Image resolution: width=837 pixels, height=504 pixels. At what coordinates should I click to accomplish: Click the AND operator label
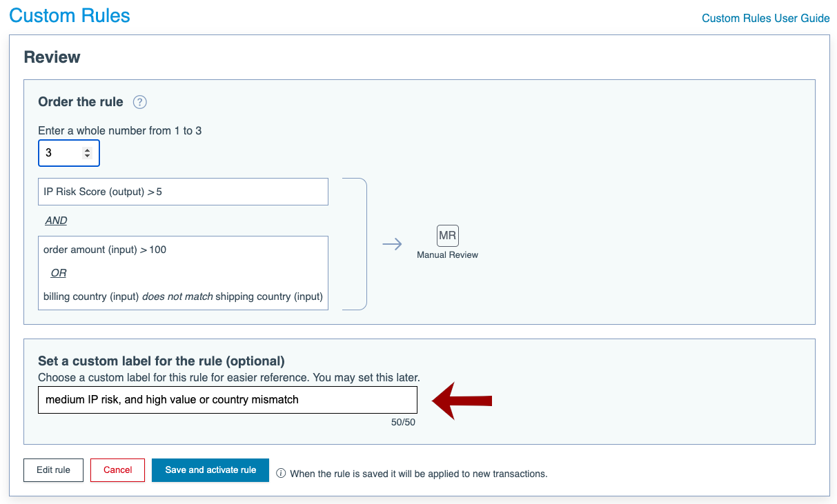(x=56, y=221)
